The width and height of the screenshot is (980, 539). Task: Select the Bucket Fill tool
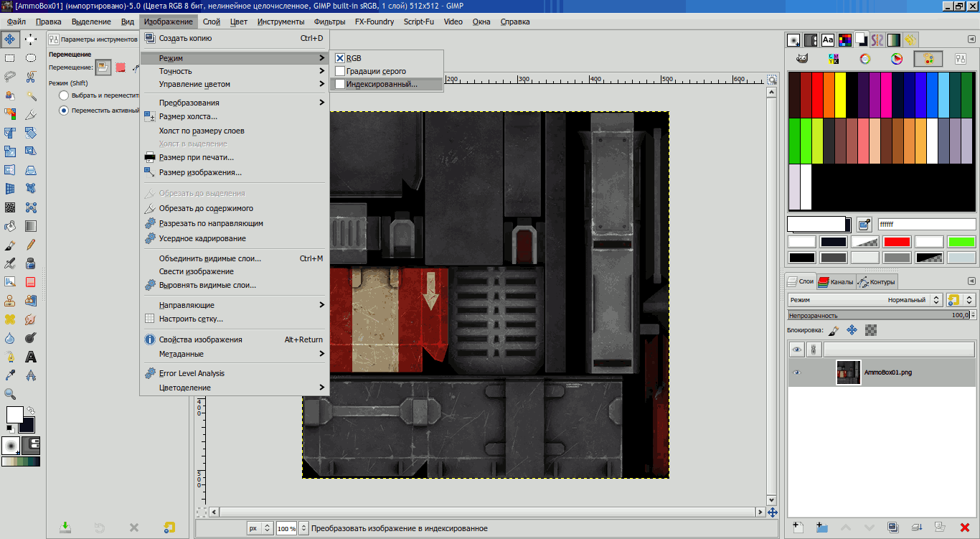click(x=10, y=226)
